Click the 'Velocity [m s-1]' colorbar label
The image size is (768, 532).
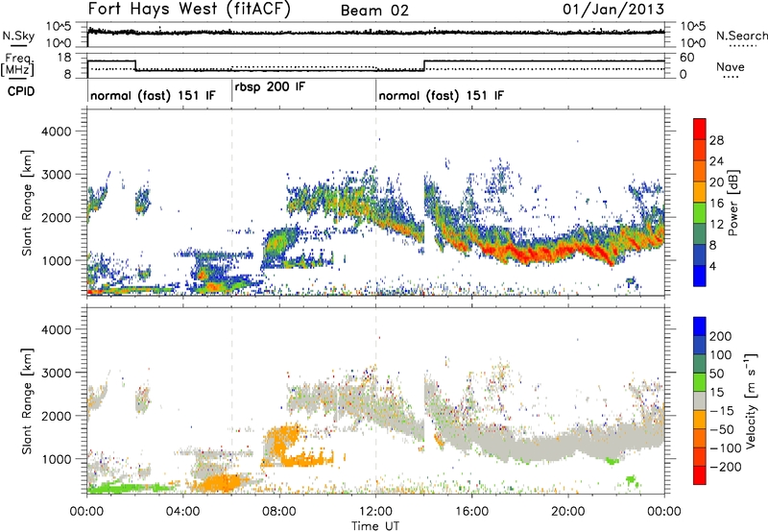(751, 400)
